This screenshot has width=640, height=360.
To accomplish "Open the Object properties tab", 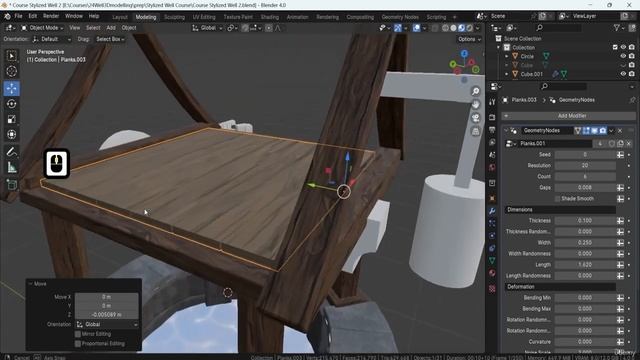I will [492, 198].
